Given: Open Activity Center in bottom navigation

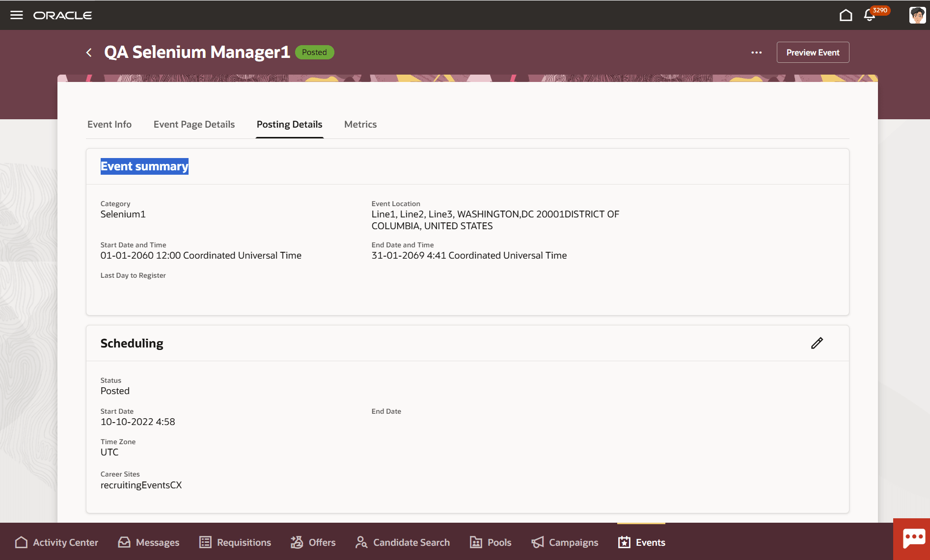Looking at the screenshot, I should pos(56,542).
